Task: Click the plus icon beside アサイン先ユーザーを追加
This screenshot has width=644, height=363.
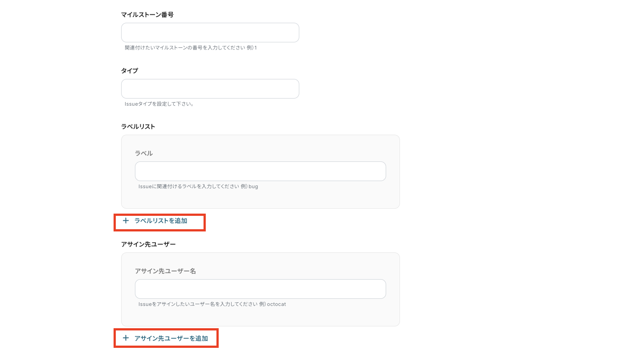Action: click(126, 338)
